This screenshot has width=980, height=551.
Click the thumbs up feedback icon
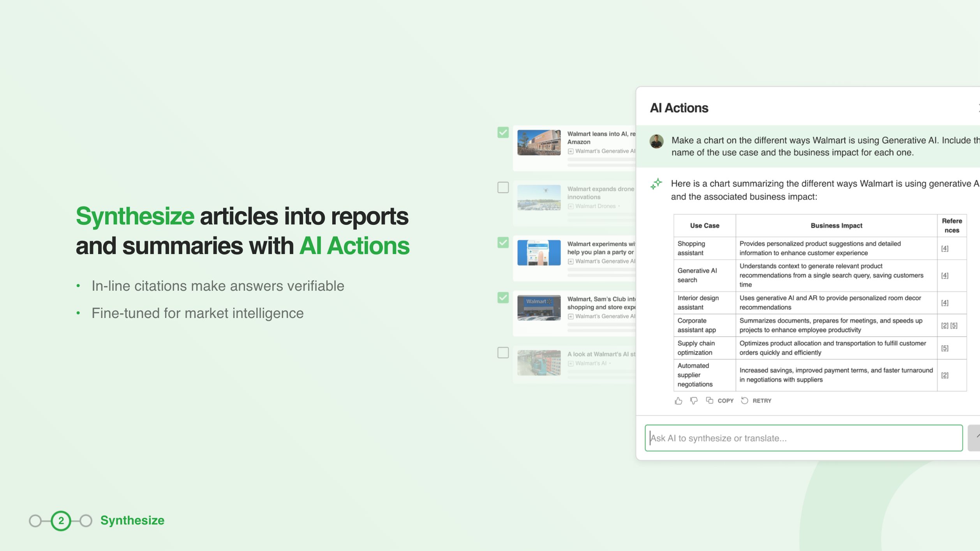pos(679,401)
